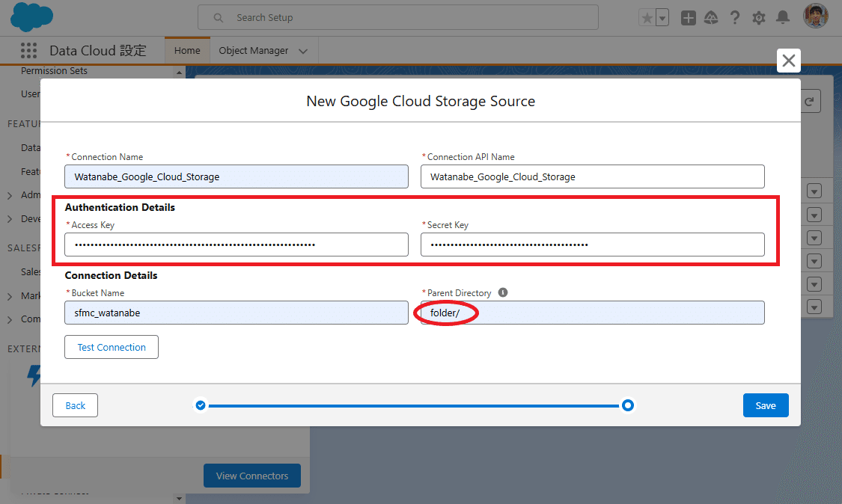
Task: Open the Object Manager tab
Action: tap(254, 50)
